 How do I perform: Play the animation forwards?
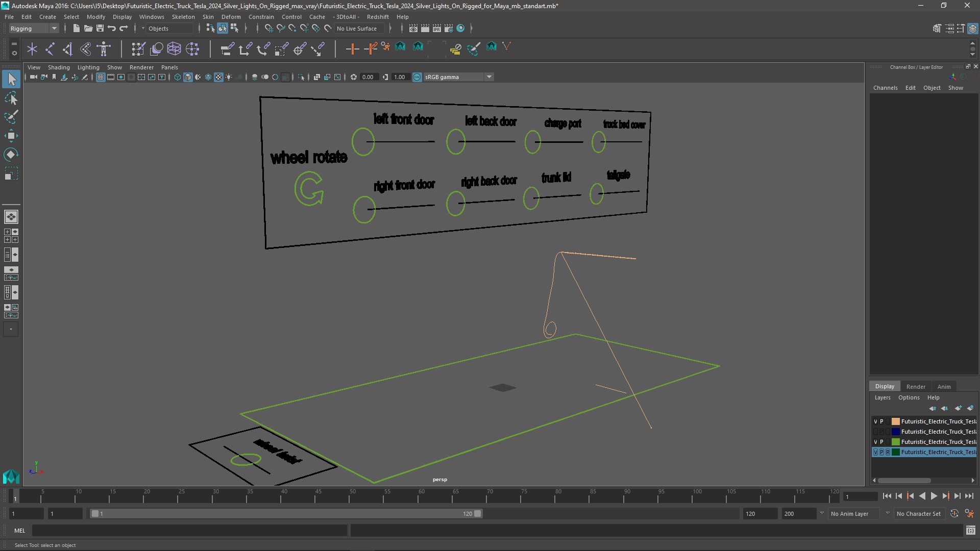[x=934, y=496]
